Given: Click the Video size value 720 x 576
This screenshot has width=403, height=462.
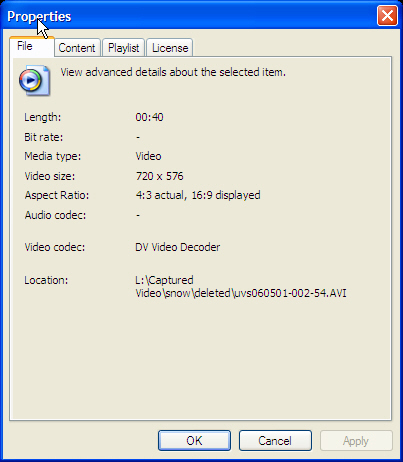Looking at the screenshot, I should coord(160,176).
